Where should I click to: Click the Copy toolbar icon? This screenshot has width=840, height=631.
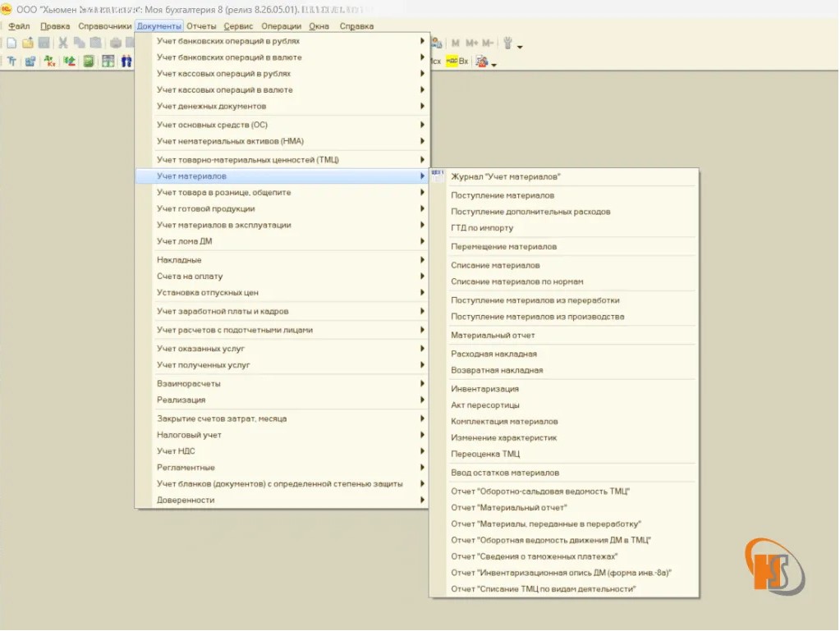tap(80, 43)
